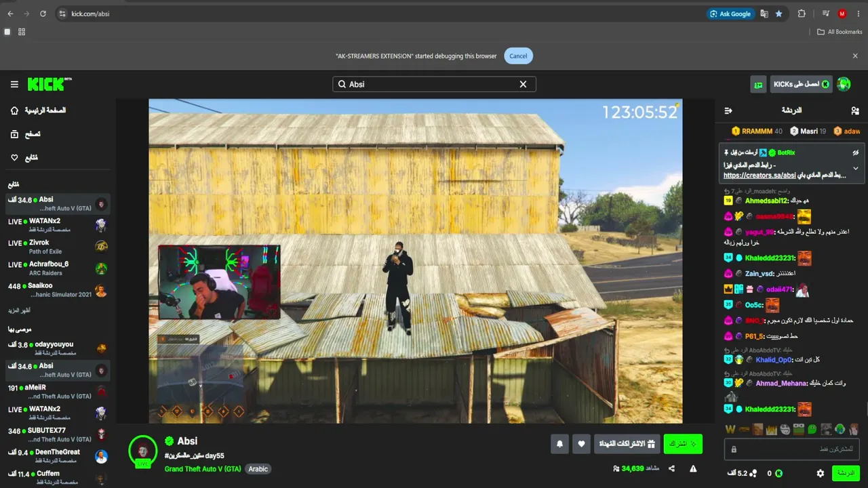Open recommended channel Cuffem
The image size is (868, 488).
[58, 478]
